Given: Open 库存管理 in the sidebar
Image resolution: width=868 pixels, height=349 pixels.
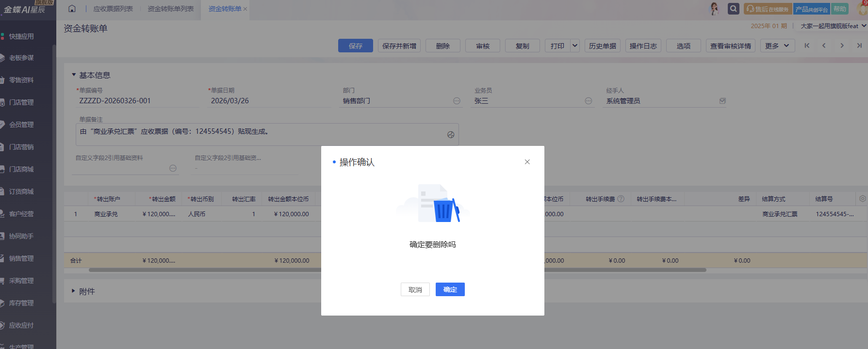Looking at the screenshot, I should click(x=21, y=303).
